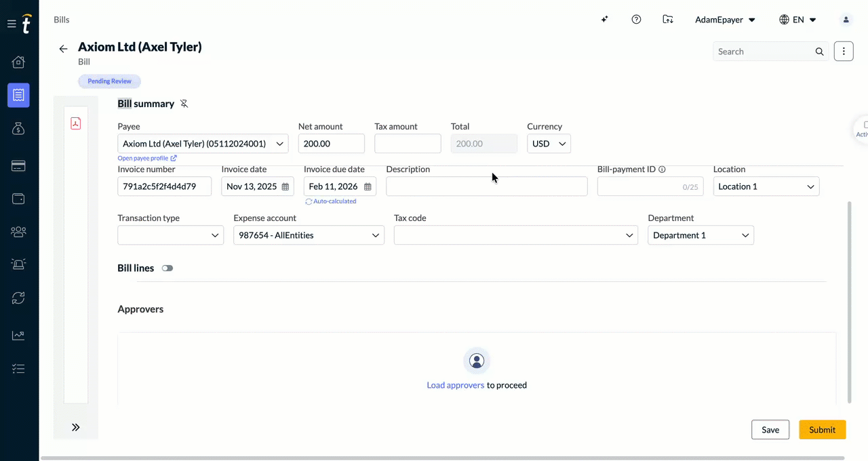This screenshot has width=868, height=461.
Task: Open the EN language dropdown
Action: (x=797, y=20)
